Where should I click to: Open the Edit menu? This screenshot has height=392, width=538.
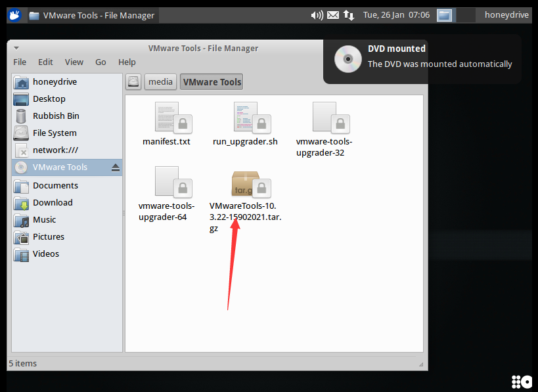(x=45, y=62)
